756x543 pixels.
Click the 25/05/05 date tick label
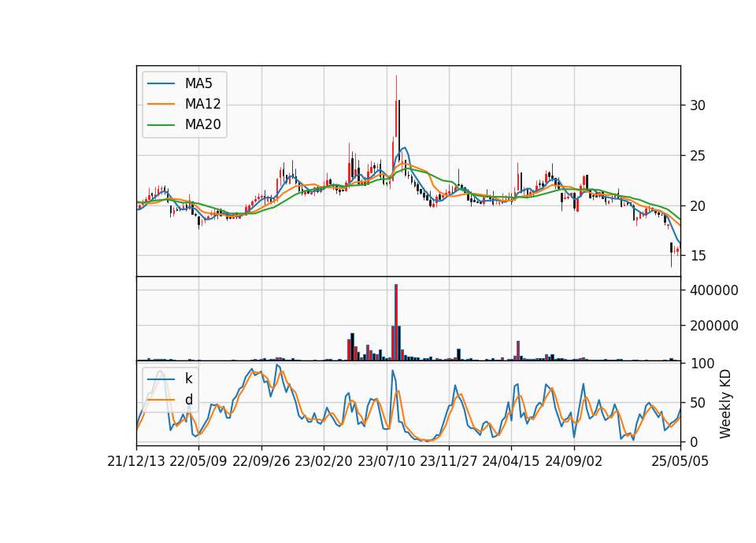coord(680,461)
